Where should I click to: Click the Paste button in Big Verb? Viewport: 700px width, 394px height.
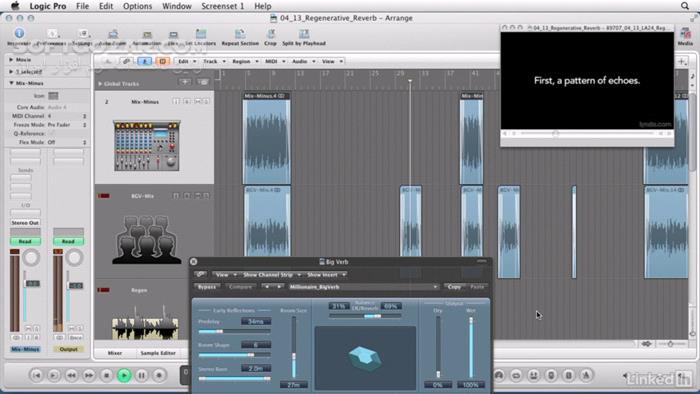click(477, 287)
